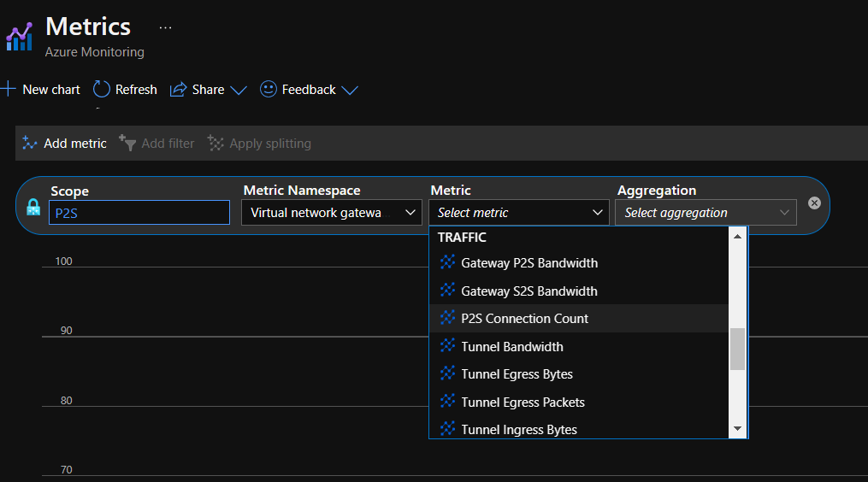The image size is (868, 482).
Task: Select Gateway S2S Bandwidth metric
Action: pyautogui.click(x=578, y=291)
